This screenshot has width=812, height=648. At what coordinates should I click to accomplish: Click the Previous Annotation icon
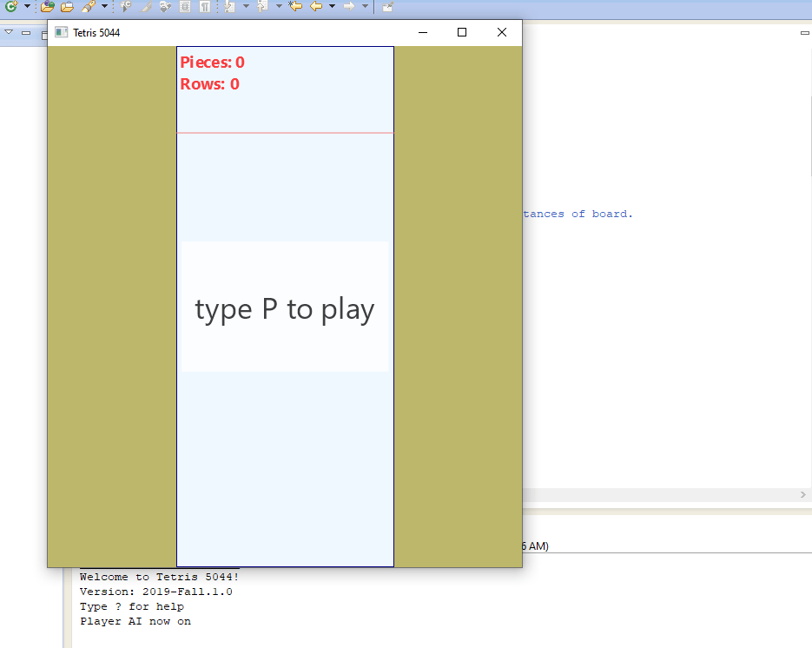(x=263, y=6)
